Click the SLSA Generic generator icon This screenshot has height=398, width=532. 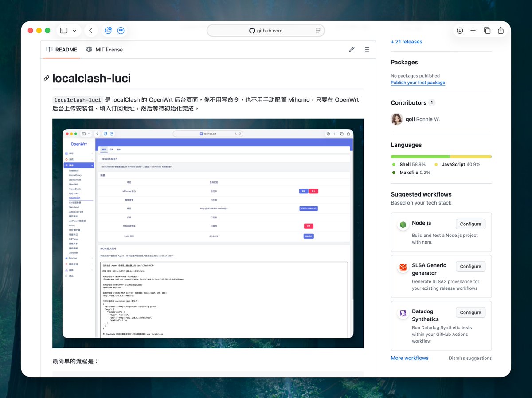click(403, 267)
